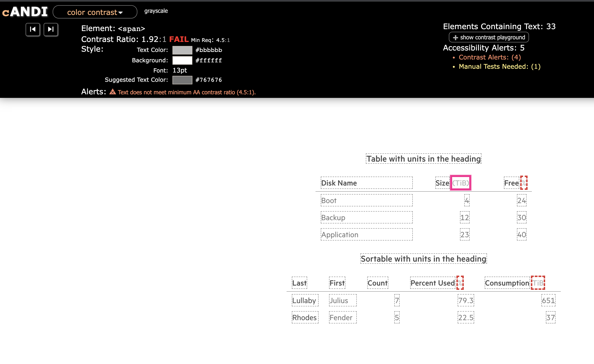Image resolution: width=594 pixels, height=364 pixels.
Task: Click the Background color swatch #ffffff
Action: (182, 60)
